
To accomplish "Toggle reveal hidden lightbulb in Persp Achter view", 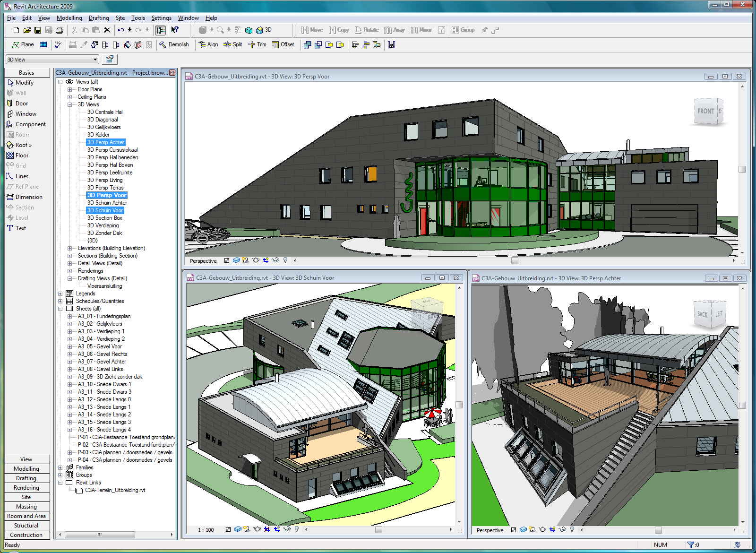I will tap(572, 530).
